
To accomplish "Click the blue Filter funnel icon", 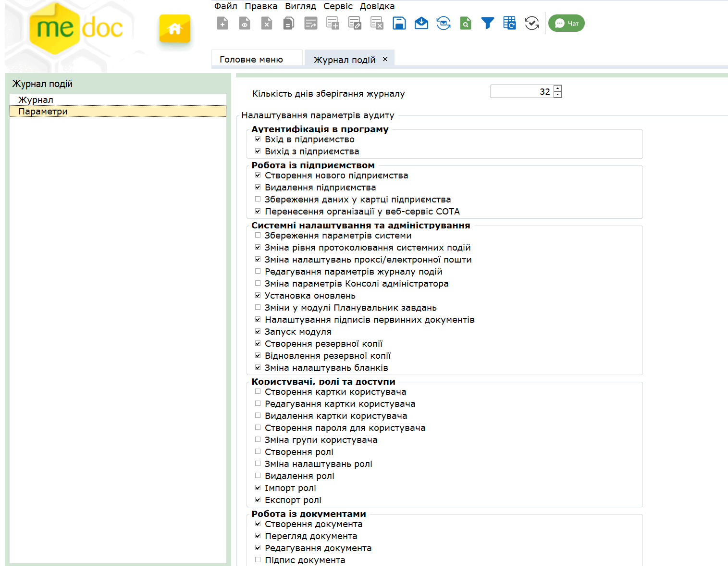I will point(487,23).
